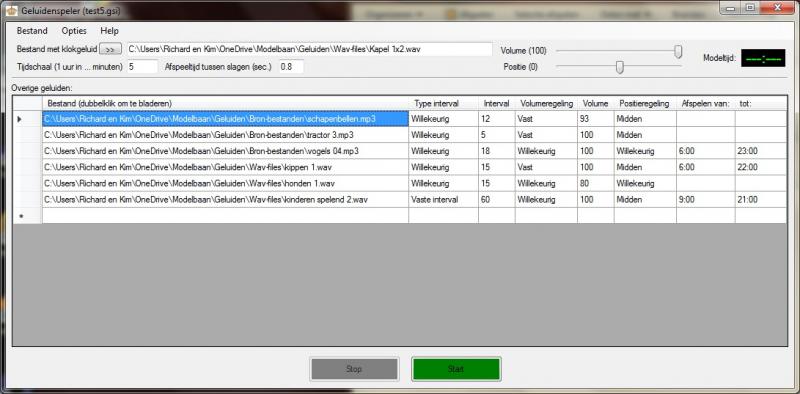This screenshot has width=800, height=394.
Task: Click the Afspeeltijd tussen slagen field
Action: click(291, 66)
